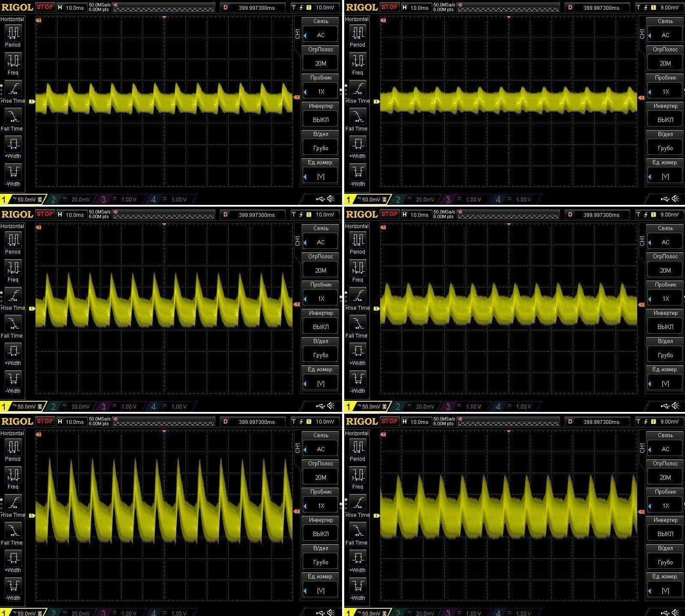Screen dimensions: 685x616
Task: Toggle ОгрПолос 20M limit in middle-right scope
Action: (x=665, y=270)
